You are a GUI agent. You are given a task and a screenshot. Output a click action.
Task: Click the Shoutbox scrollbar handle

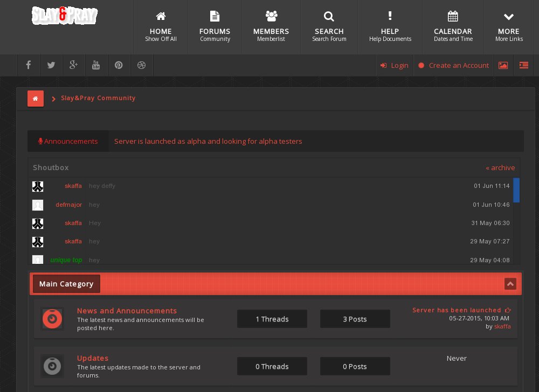tap(516, 190)
